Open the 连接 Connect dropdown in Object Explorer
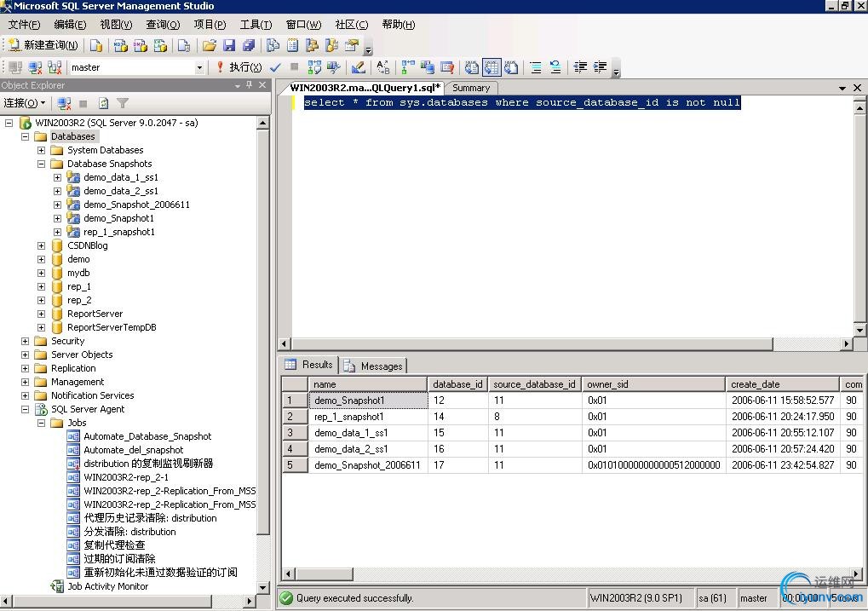This screenshot has height=611, width=868. (25, 103)
